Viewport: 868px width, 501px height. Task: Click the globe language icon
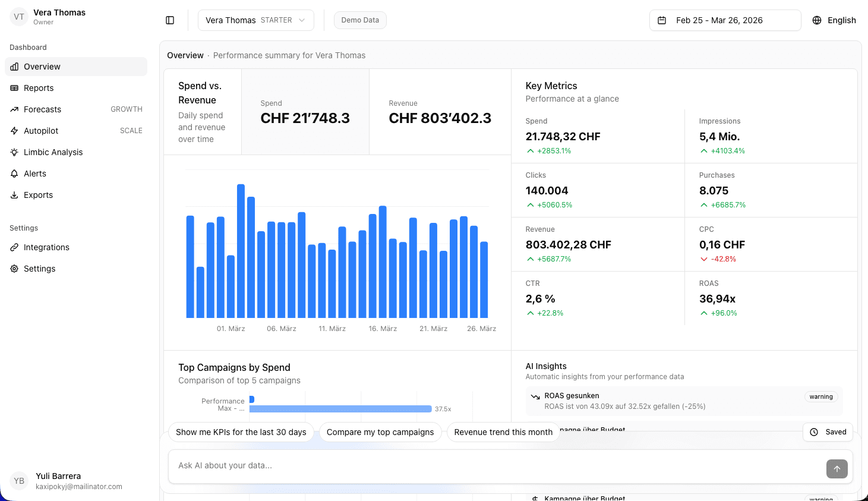point(817,20)
